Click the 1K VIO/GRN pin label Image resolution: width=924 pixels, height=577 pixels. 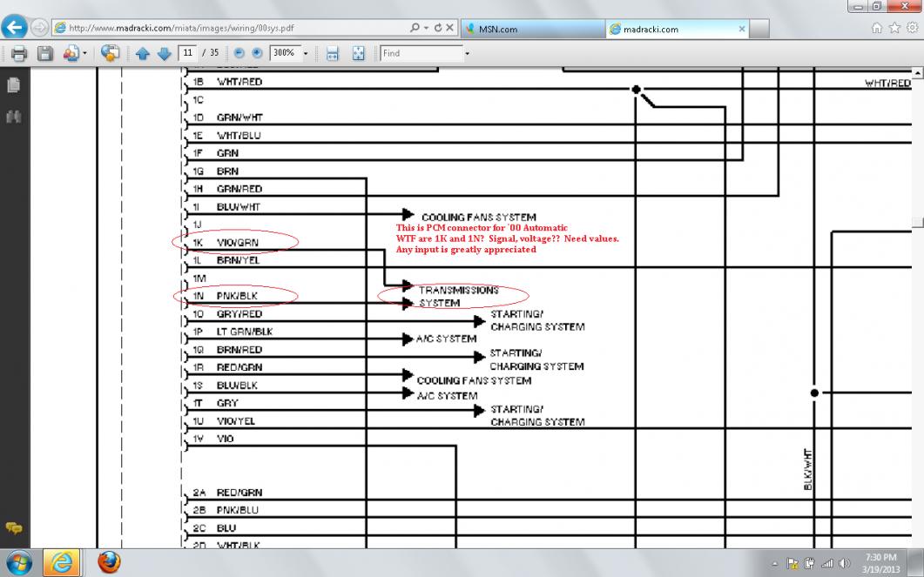click(x=226, y=243)
